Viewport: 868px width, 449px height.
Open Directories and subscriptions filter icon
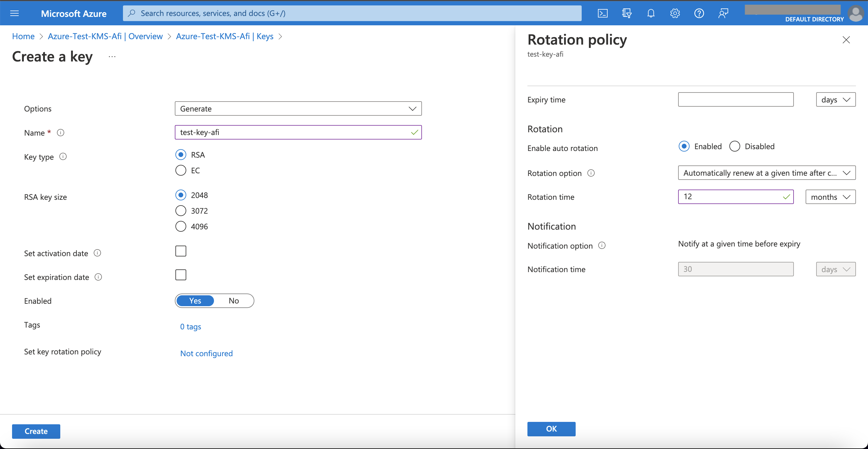tap(627, 13)
